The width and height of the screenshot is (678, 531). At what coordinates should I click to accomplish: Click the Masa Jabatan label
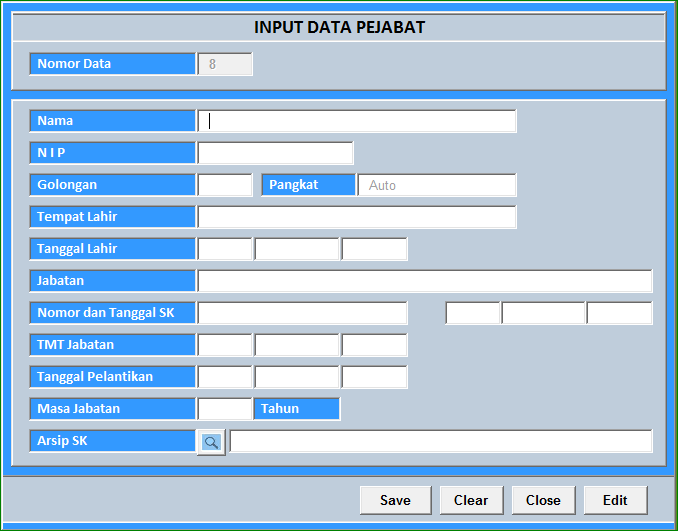click(112, 409)
